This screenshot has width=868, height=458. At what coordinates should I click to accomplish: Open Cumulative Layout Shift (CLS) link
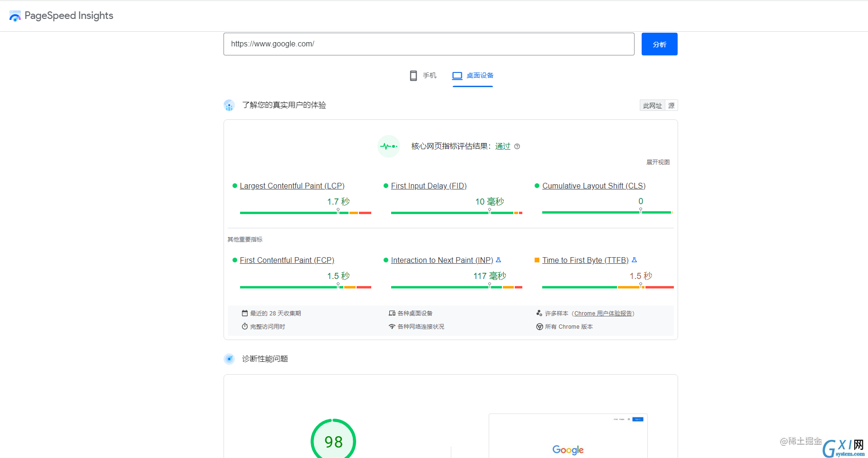click(x=594, y=186)
